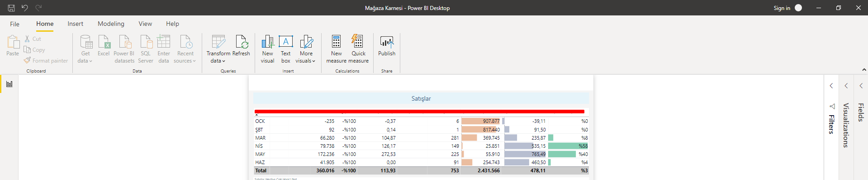This screenshot has height=180, width=868.
Task: Click the 2.431.566 total cell
Action: click(489, 170)
